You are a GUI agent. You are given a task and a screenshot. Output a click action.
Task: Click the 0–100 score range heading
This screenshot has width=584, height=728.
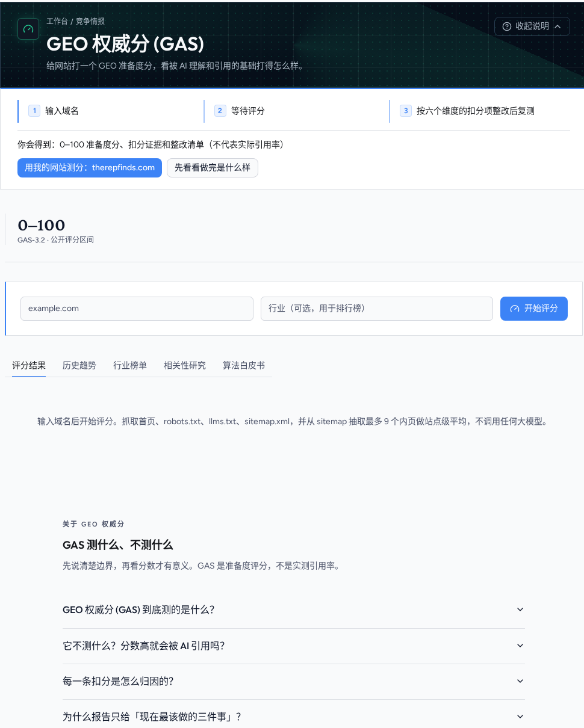(x=42, y=226)
